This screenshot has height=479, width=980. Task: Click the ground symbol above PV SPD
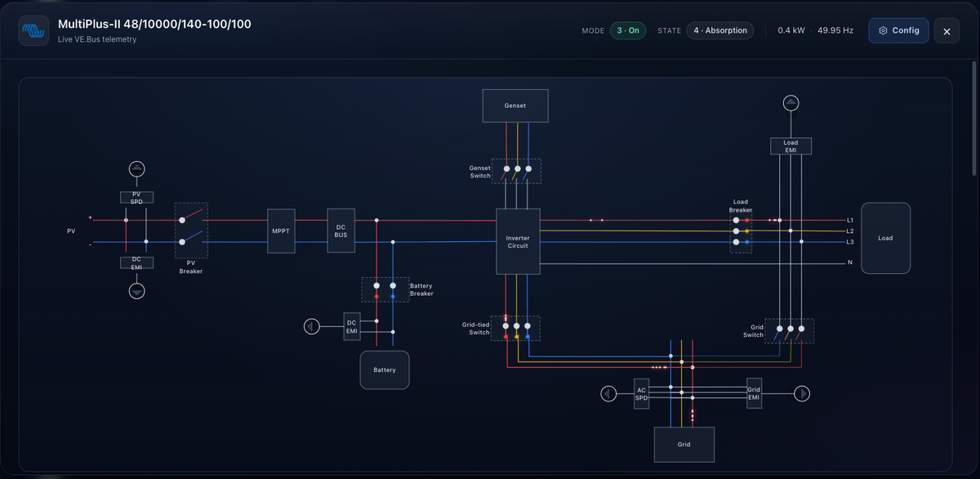[137, 169]
